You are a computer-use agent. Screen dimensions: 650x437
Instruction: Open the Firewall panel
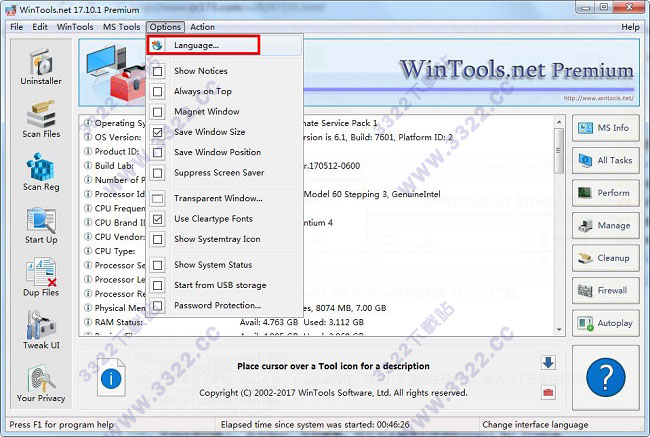click(606, 290)
